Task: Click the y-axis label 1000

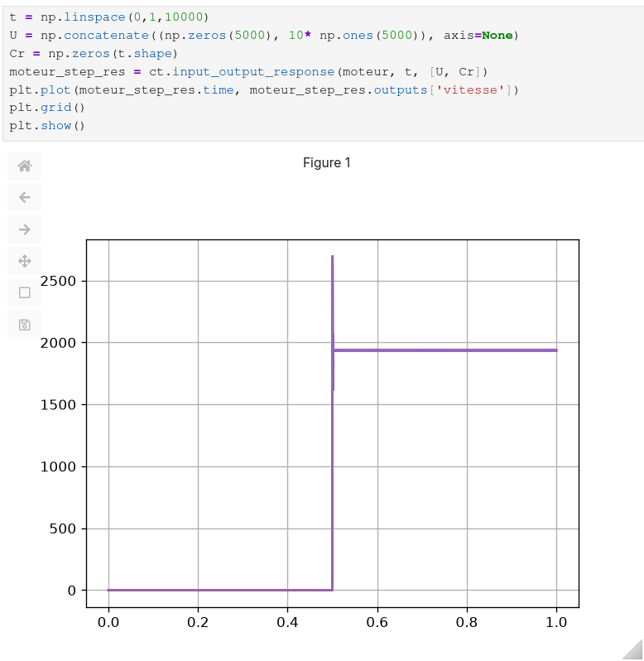Action: [59, 467]
